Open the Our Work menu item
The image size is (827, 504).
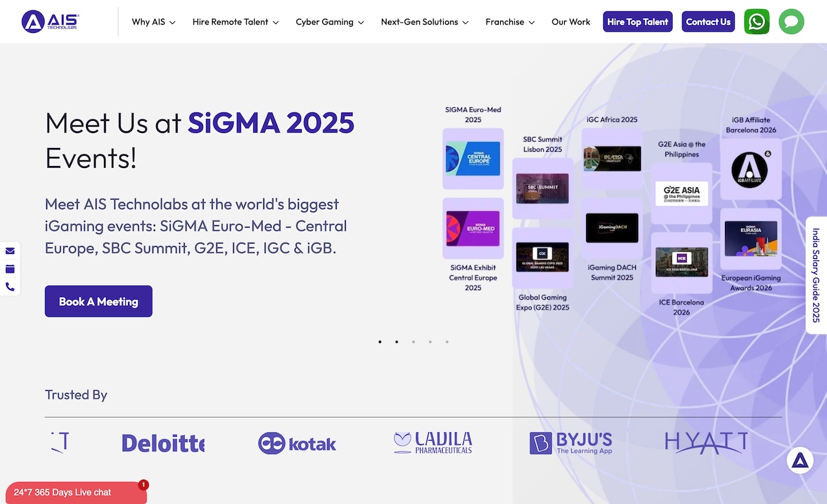[x=571, y=22]
